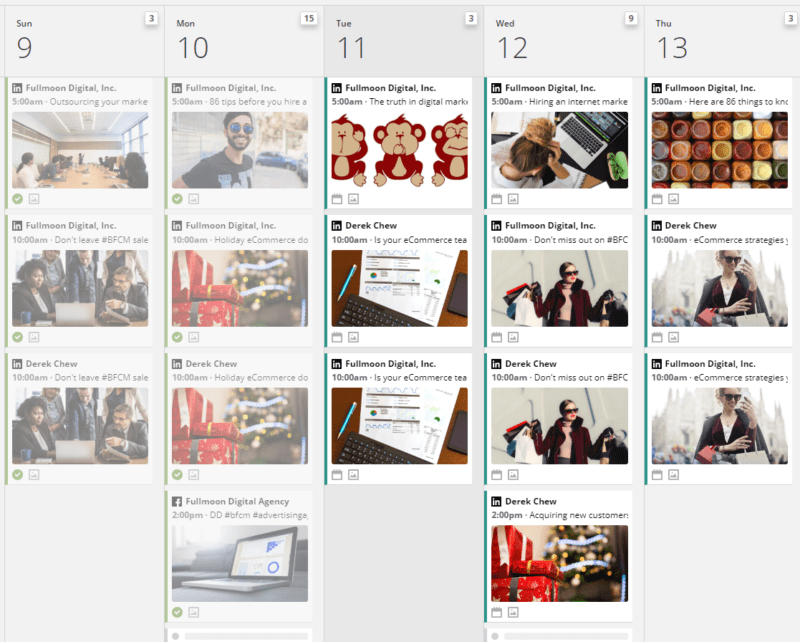800x642 pixels.
Task: Click the Facebook icon on Fullmoon Digital Agency post
Action: coord(177,501)
